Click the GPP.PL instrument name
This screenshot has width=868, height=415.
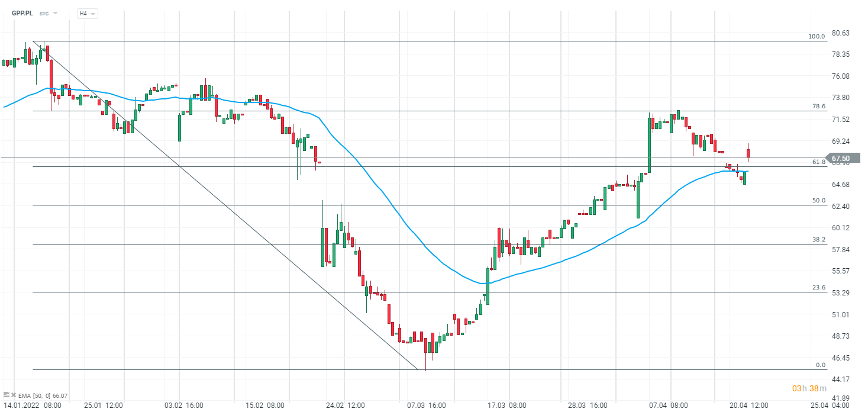click(22, 13)
